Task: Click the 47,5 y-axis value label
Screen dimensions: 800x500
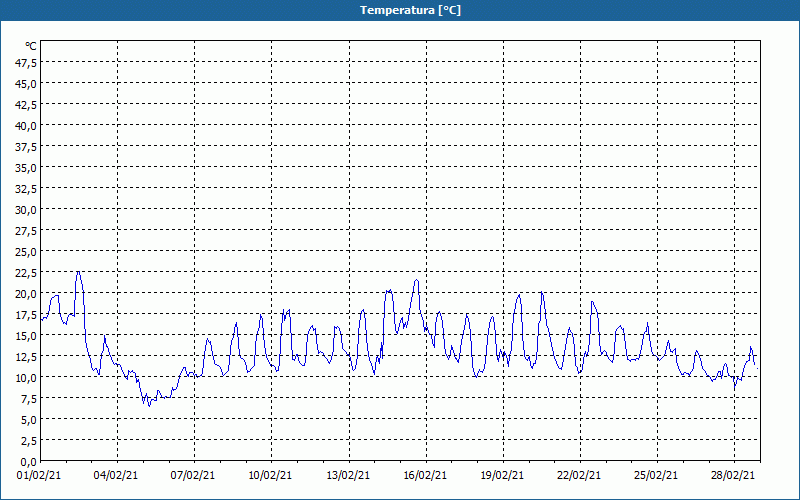Action: pos(26,62)
